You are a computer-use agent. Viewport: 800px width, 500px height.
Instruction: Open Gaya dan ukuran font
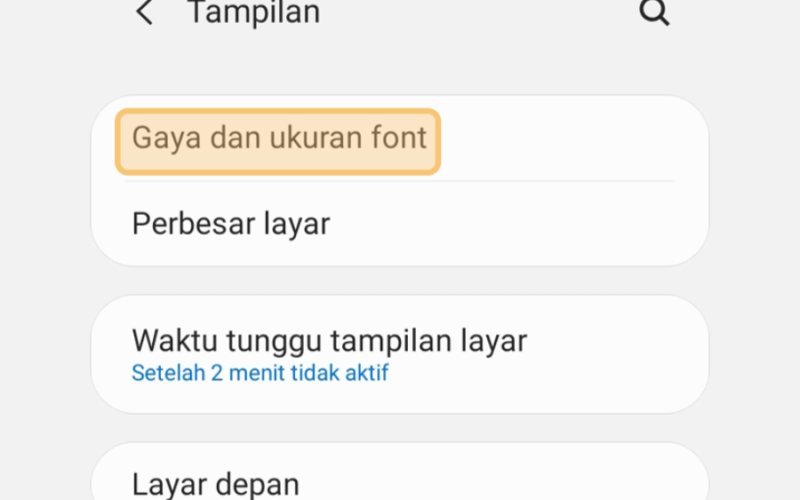click(x=400, y=139)
